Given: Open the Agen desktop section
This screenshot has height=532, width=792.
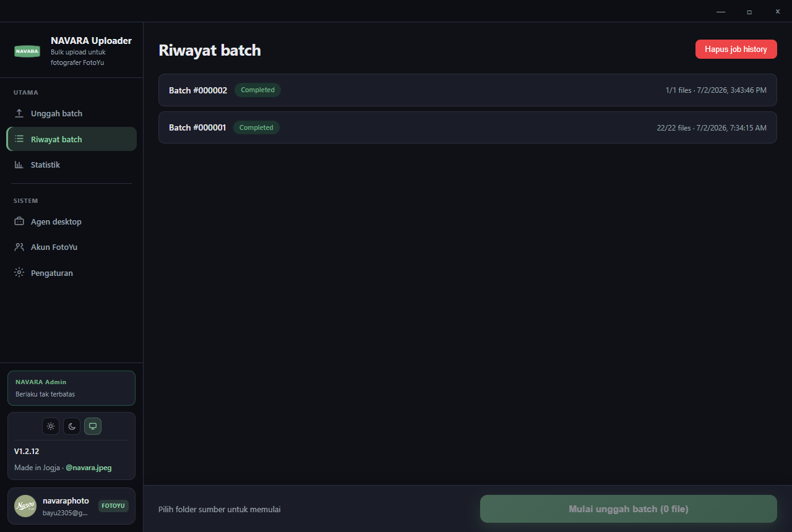Looking at the screenshot, I should (71, 221).
